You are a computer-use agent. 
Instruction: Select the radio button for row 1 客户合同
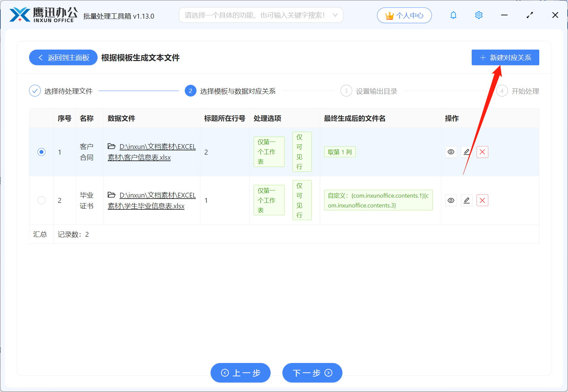[41, 152]
